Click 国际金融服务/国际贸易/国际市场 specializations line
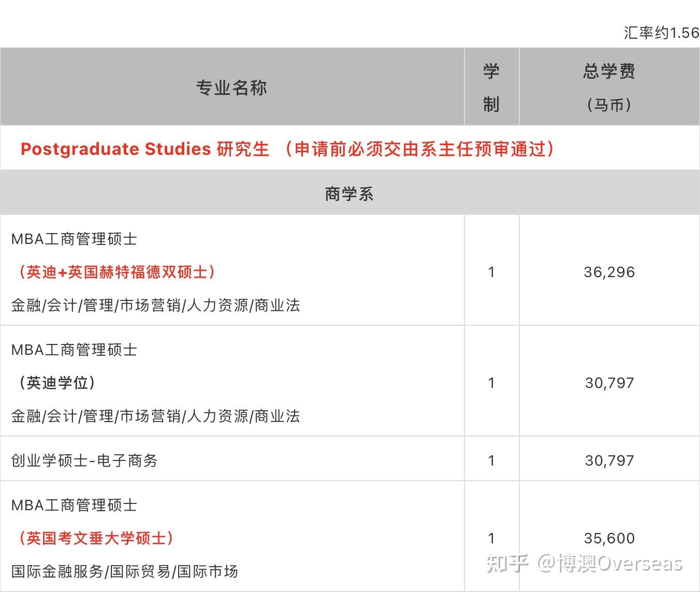The image size is (700, 592). point(124,571)
